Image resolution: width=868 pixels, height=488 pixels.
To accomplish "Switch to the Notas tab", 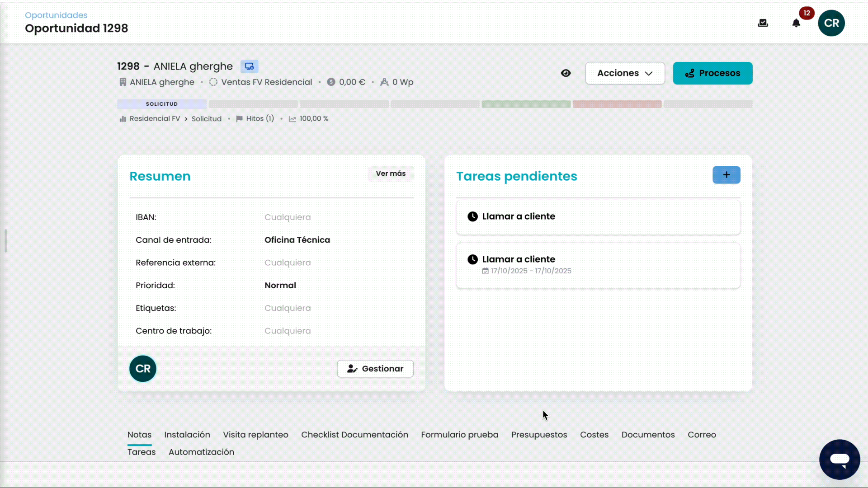I will [x=139, y=435].
